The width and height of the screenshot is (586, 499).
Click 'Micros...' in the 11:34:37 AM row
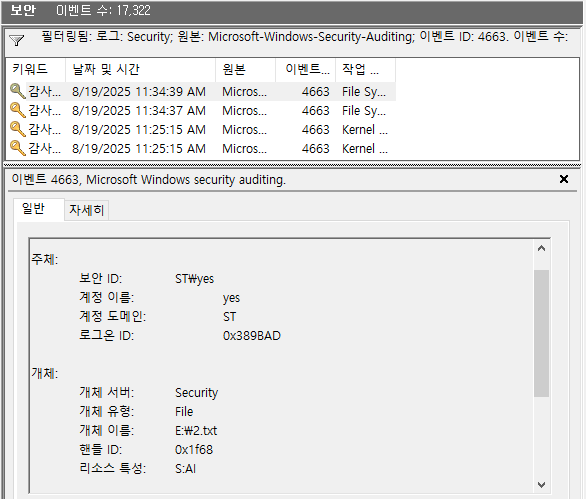[x=244, y=111]
